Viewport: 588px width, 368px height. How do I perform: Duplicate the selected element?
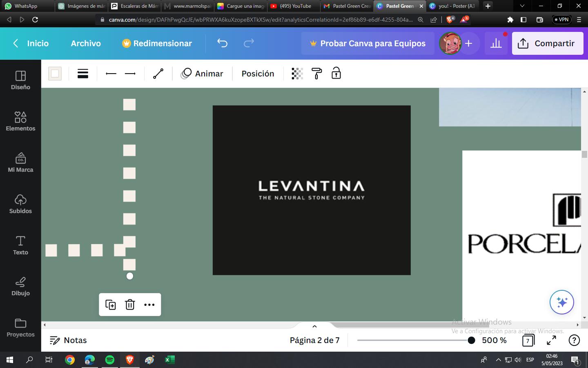(x=111, y=305)
